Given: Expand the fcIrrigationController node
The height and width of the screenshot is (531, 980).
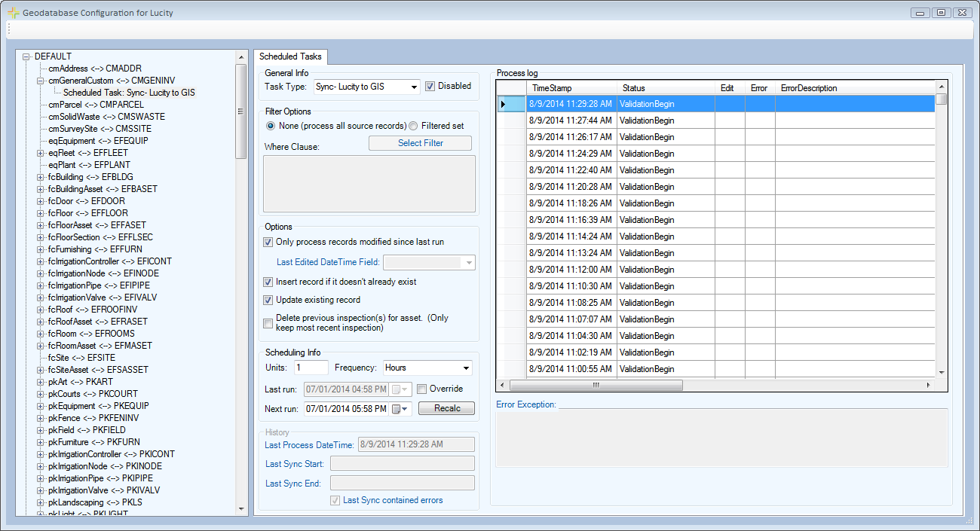Looking at the screenshot, I should pyautogui.click(x=41, y=261).
